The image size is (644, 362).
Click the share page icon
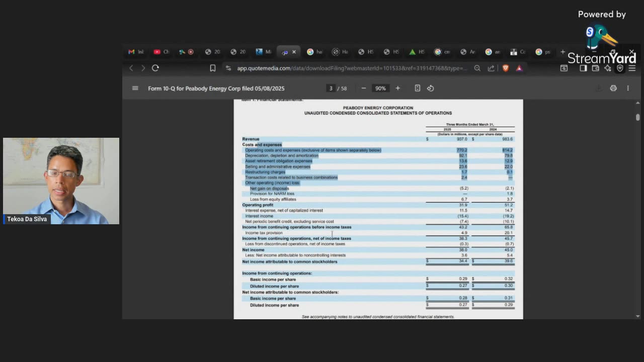(491, 68)
